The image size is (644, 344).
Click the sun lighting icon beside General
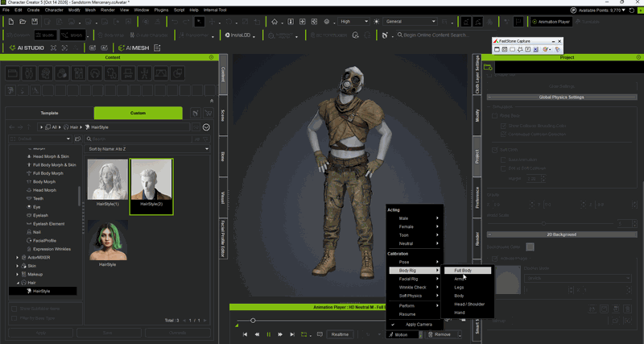(377, 22)
